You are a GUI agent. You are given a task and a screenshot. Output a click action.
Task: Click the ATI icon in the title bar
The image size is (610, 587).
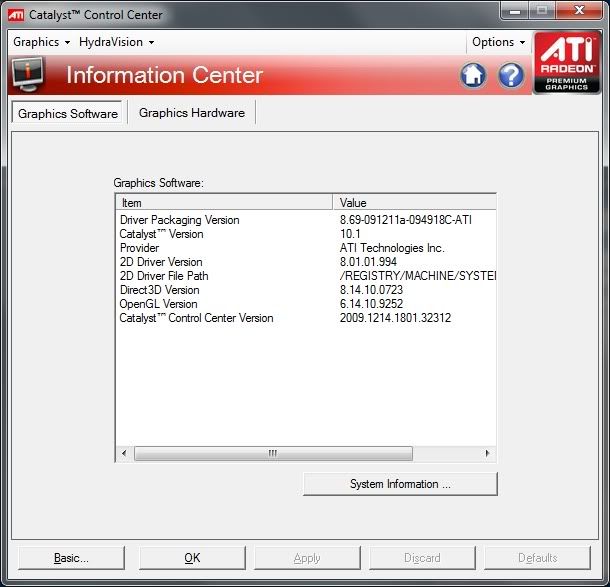pos(16,15)
